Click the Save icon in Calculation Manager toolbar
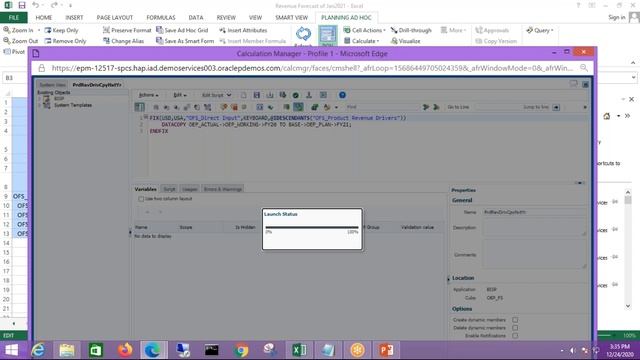Image resolution: width=640 pixels, height=360 pixels. click(256, 95)
